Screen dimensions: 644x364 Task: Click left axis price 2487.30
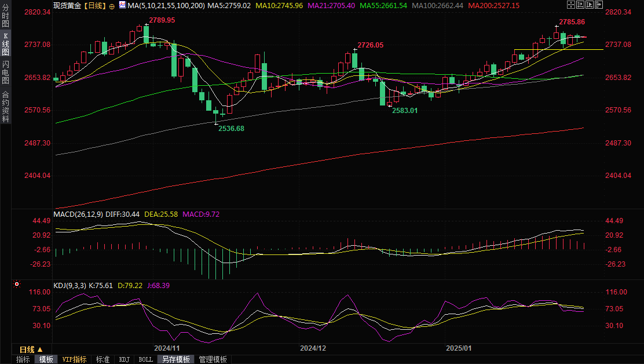click(x=38, y=143)
